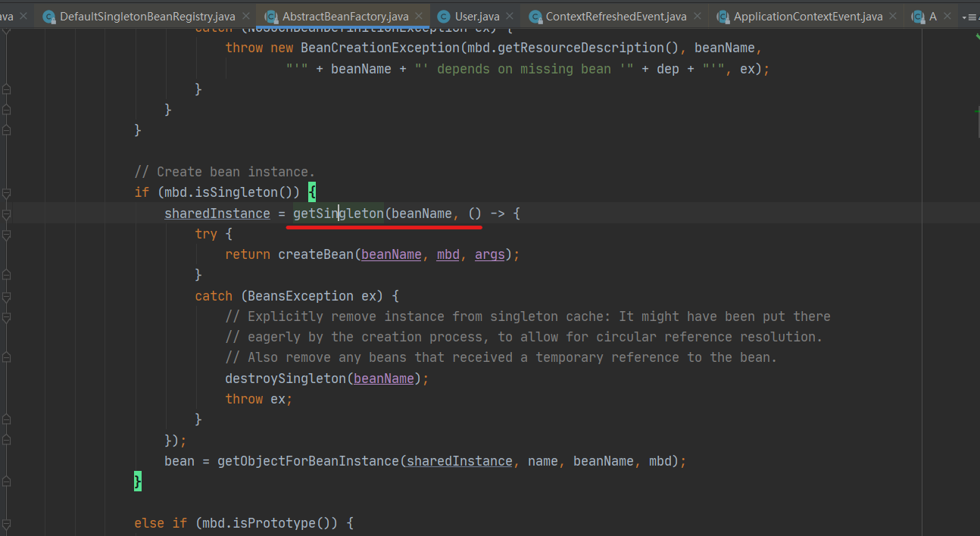Click the class icon on DefaultSingletonBeanRegistry.java tab

point(49,16)
